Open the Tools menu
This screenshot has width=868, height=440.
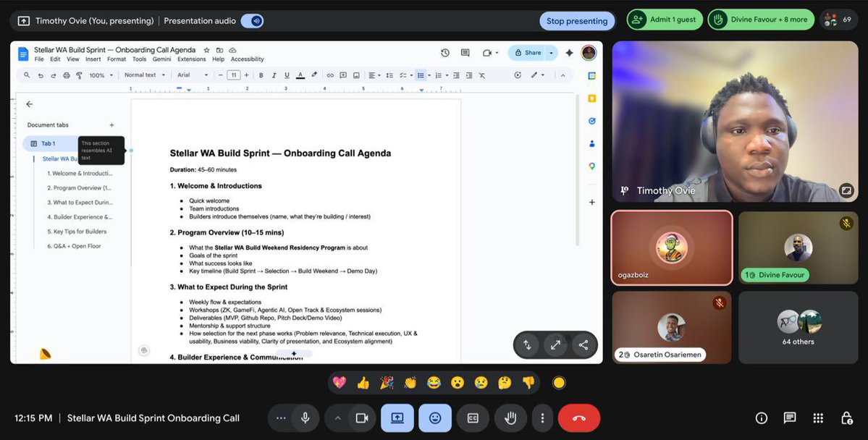tap(140, 59)
